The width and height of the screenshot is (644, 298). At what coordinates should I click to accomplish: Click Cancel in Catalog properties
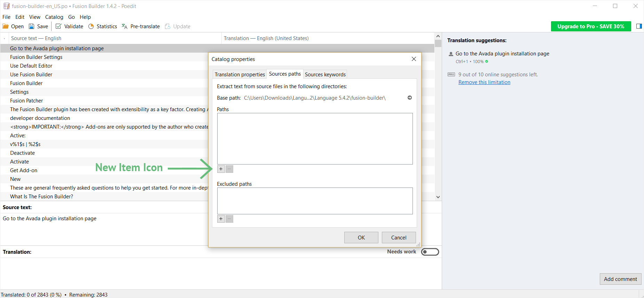399,238
